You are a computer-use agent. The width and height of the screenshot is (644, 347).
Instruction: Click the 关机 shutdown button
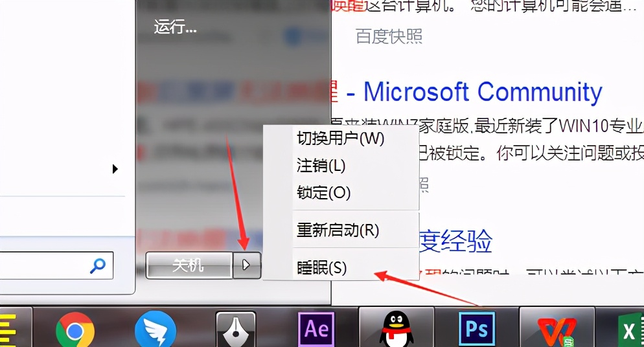(189, 266)
